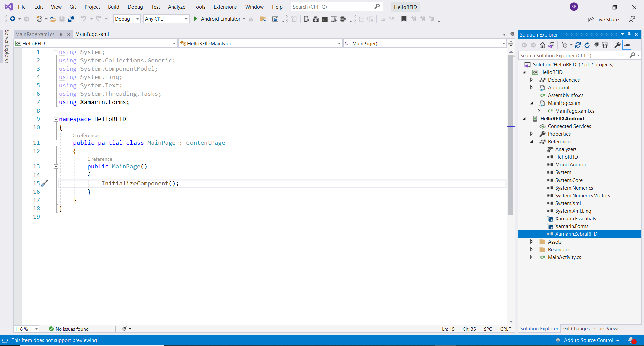
Task: Start debugging with green play arrow
Action: point(196,19)
